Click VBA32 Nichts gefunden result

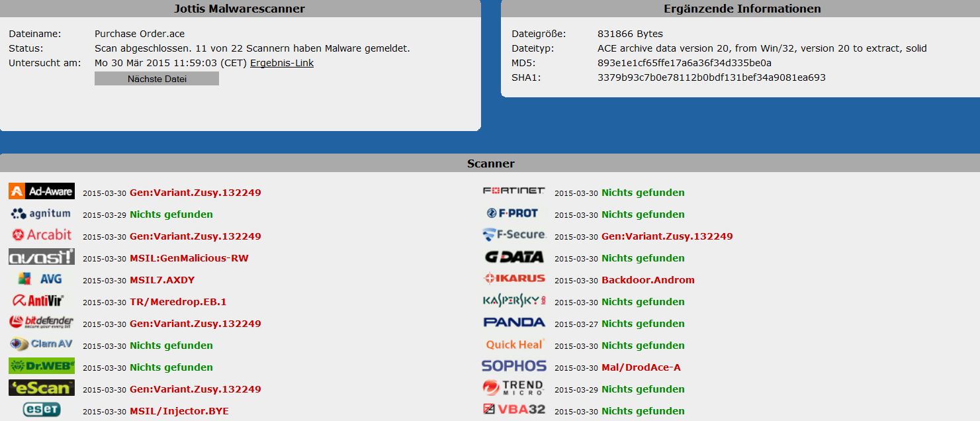coord(643,411)
